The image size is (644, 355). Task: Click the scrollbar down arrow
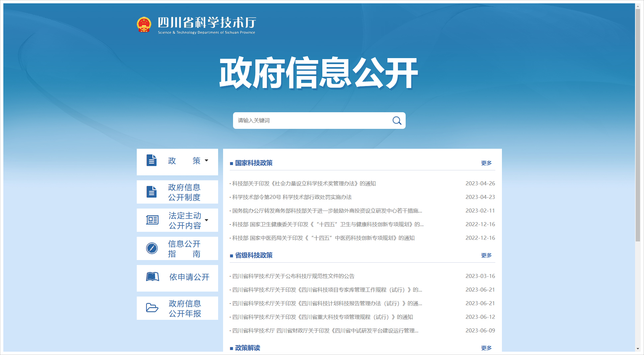pos(638,349)
